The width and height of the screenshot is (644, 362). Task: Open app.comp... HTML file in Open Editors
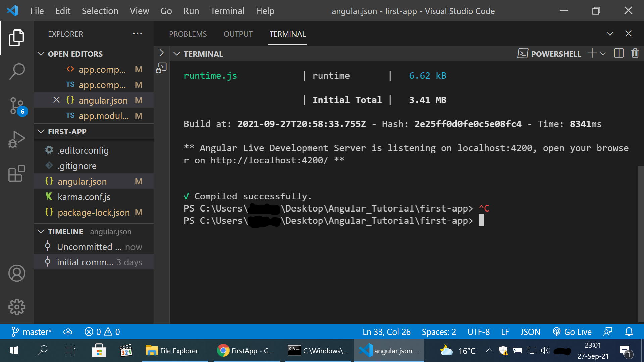click(x=94, y=69)
